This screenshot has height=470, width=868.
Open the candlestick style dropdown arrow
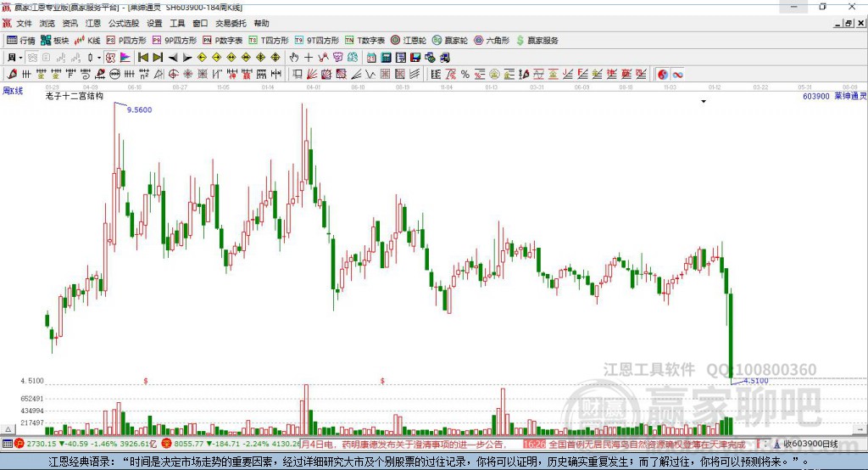(99, 58)
